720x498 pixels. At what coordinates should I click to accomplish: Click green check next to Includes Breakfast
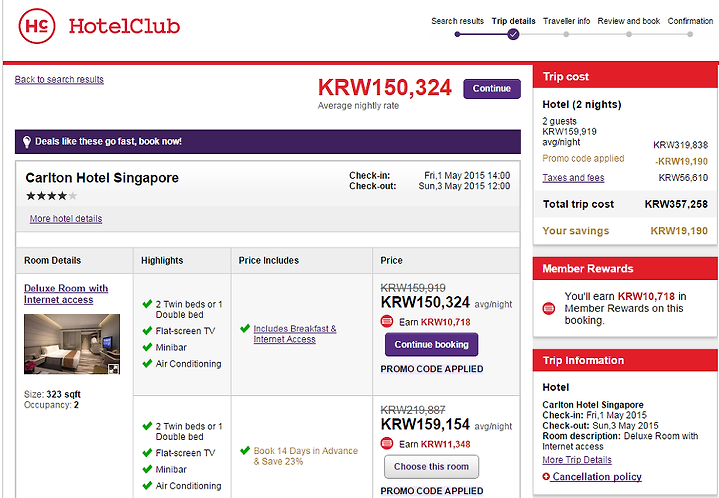click(x=245, y=329)
